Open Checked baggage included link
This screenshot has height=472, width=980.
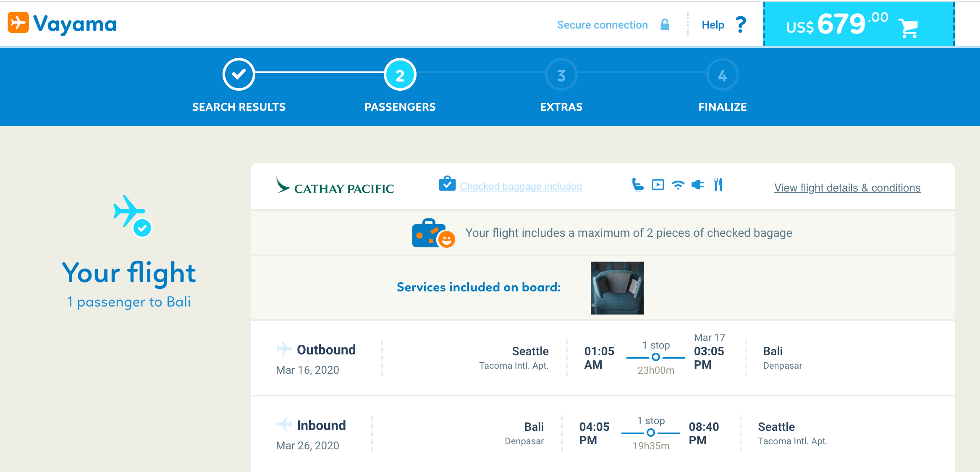click(521, 186)
